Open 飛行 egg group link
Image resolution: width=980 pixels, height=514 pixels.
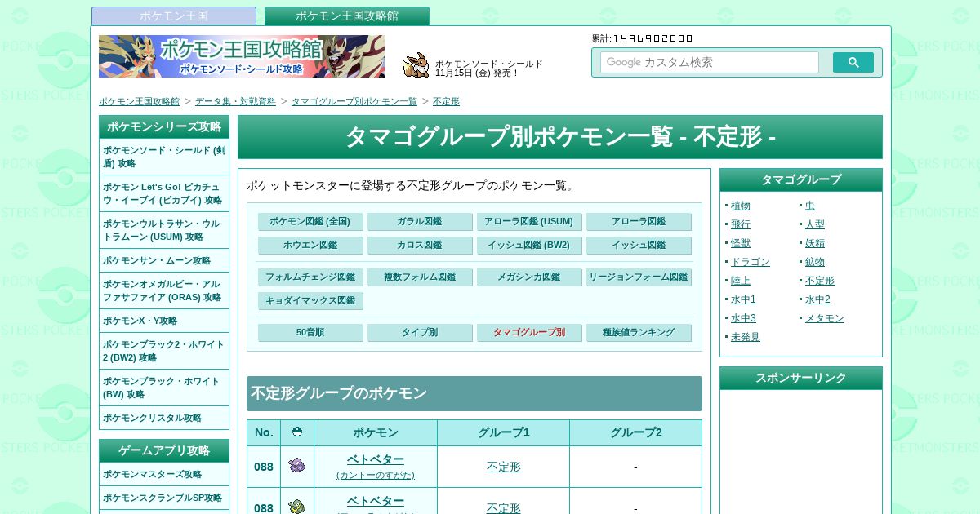pyautogui.click(x=741, y=224)
